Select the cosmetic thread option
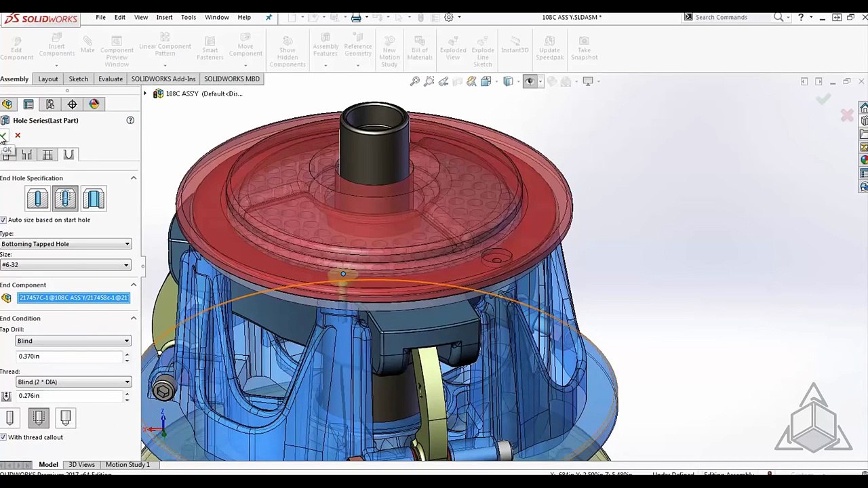Image resolution: width=868 pixels, height=488 pixels. pos(39,418)
